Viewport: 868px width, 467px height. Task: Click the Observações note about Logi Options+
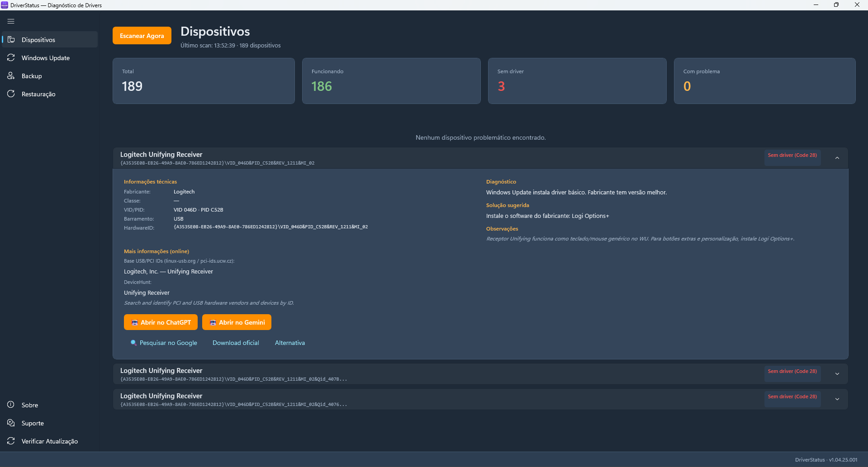pos(640,239)
